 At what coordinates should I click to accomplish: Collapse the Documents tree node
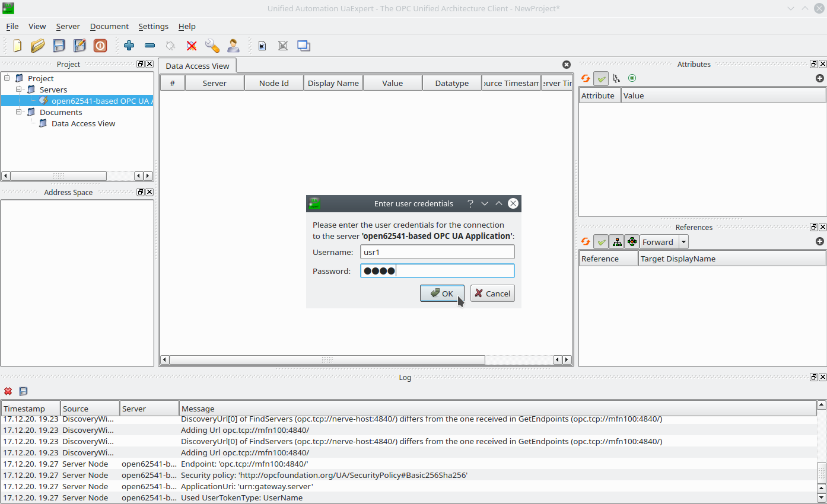click(19, 112)
